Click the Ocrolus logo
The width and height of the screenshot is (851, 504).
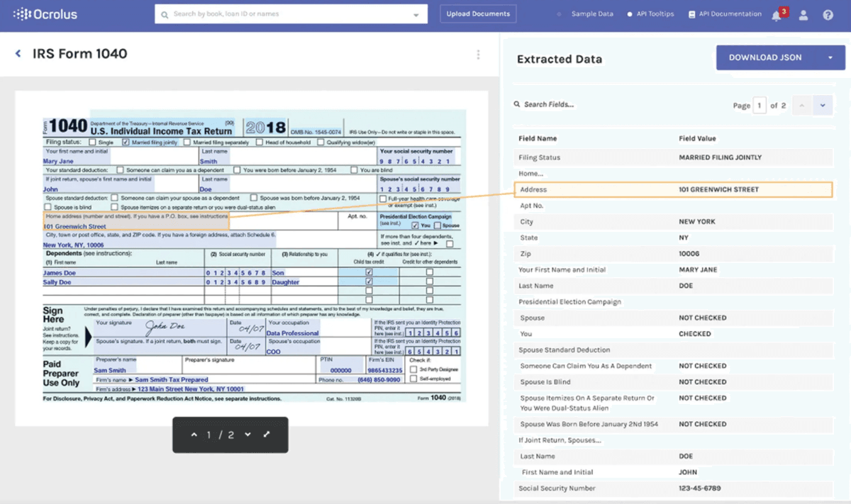click(x=45, y=13)
